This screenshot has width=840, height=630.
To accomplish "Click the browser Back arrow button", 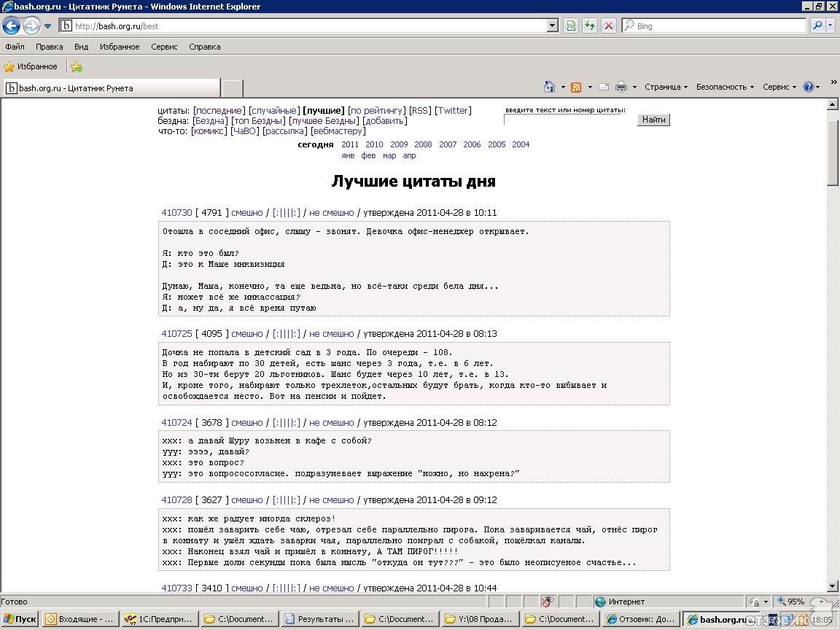I will (12, 26).
